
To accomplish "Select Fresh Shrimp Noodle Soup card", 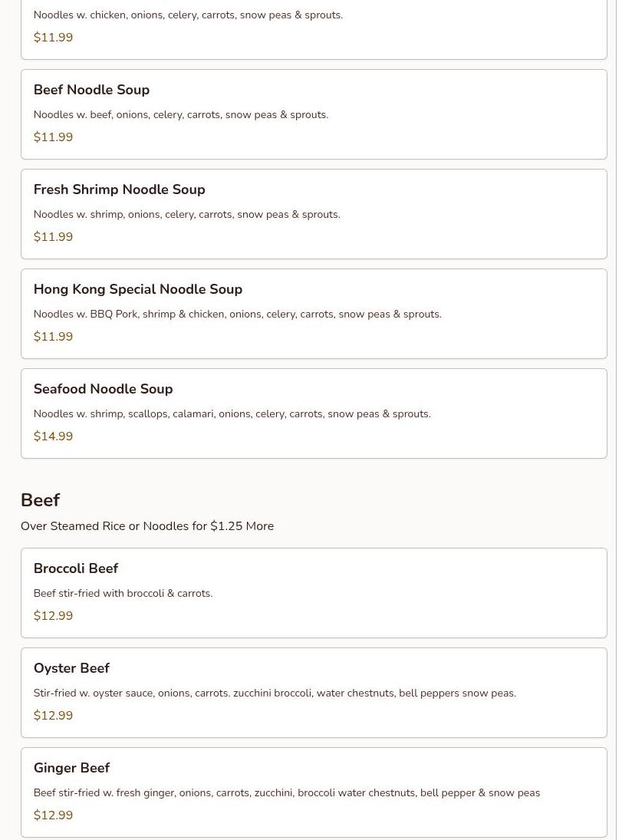I will point(119,189).
